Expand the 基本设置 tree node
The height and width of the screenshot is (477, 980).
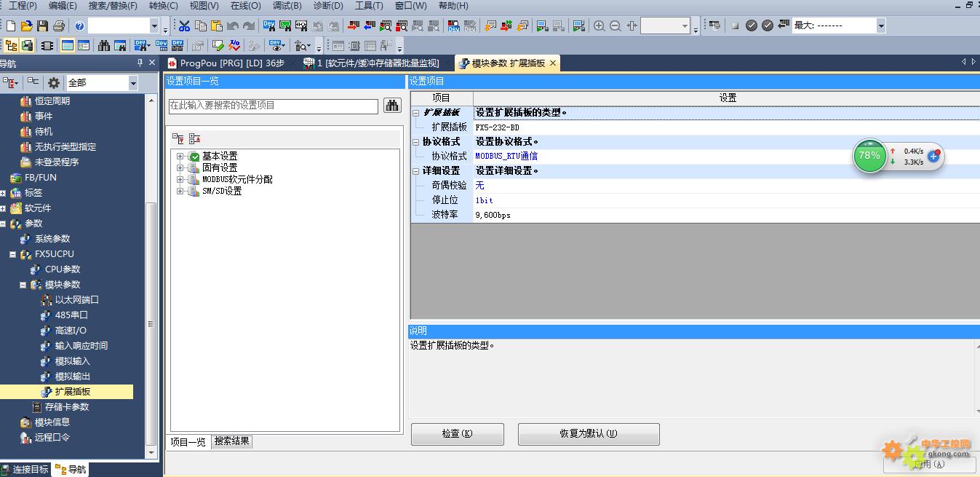(180, 157)
